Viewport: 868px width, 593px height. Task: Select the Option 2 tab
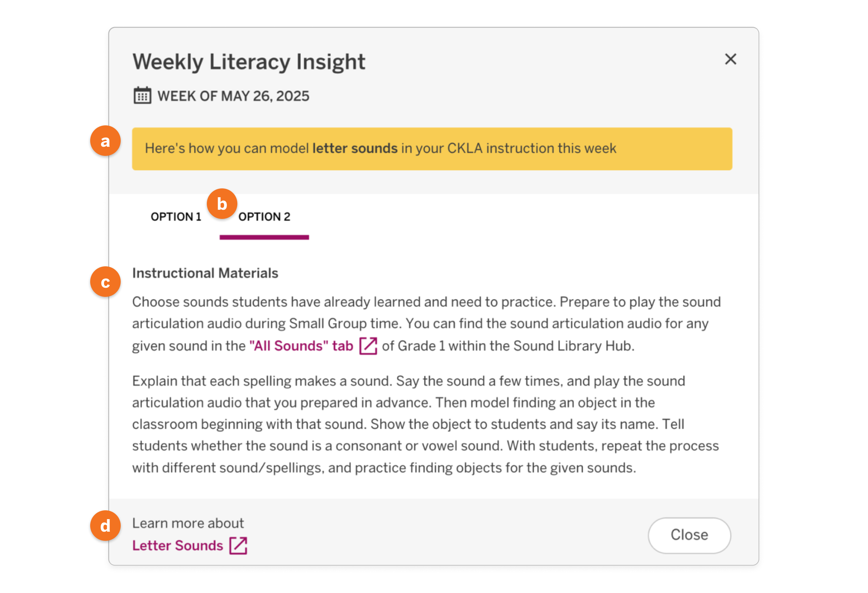(x=264, y=217)
